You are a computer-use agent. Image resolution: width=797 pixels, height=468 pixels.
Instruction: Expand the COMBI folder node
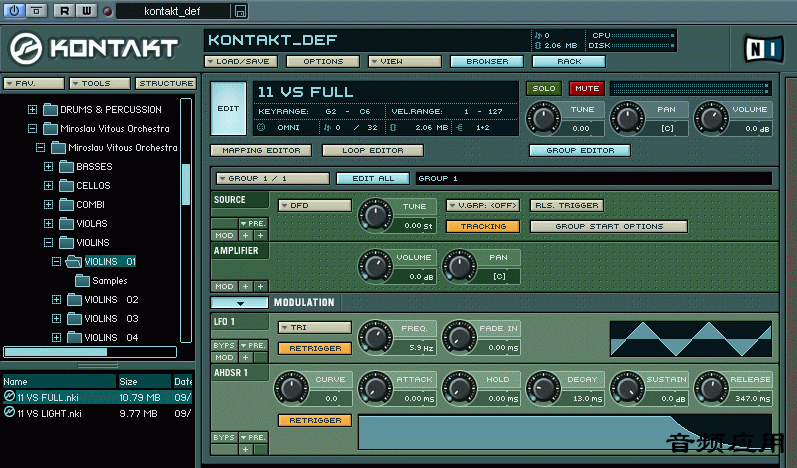48,204
